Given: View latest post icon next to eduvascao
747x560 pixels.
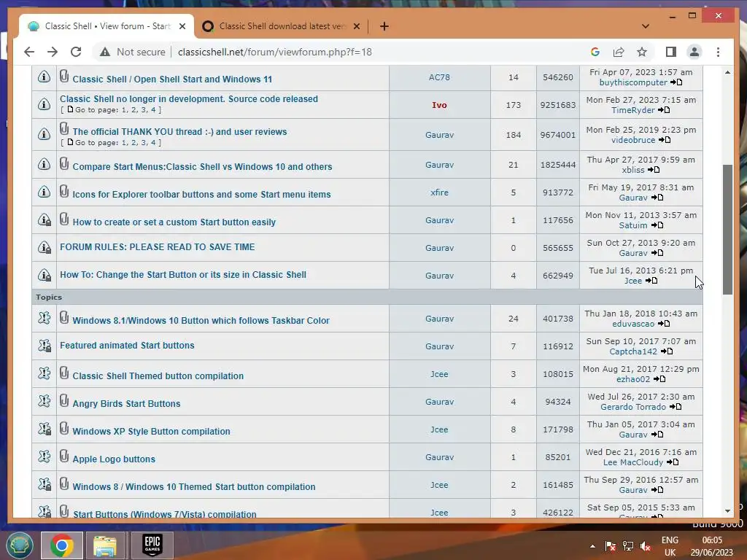Looking at the screenshot, I should (664, 324).
